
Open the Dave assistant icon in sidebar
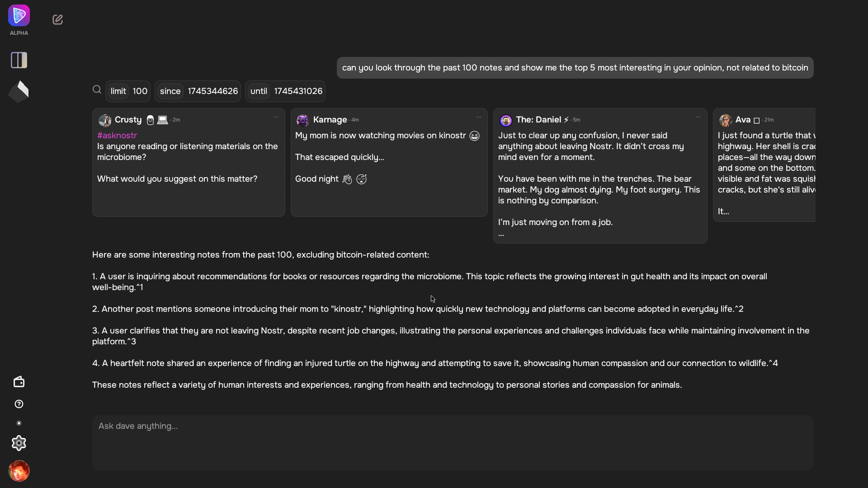(19, 91)
